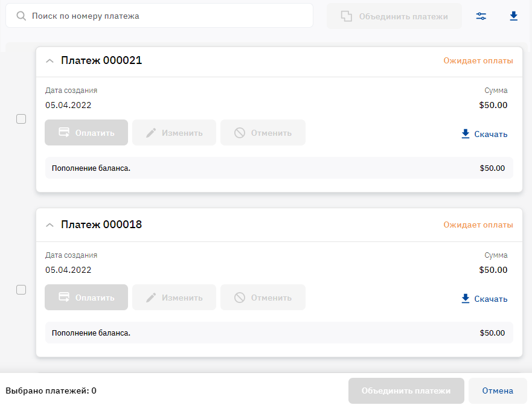Select the checkbox for Платеж 000018
Viewport: 532px width, 405px height.
click(21, 290)
